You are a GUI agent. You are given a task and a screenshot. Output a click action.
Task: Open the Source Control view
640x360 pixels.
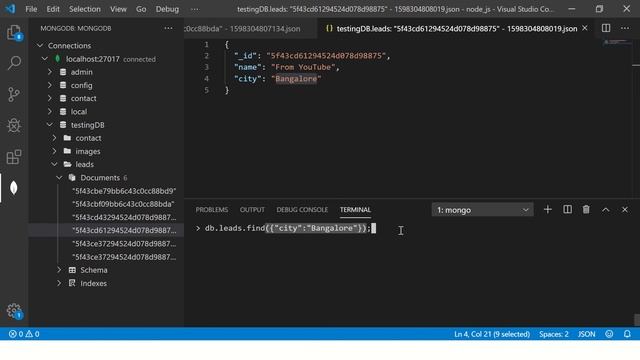tap(14, 94)
